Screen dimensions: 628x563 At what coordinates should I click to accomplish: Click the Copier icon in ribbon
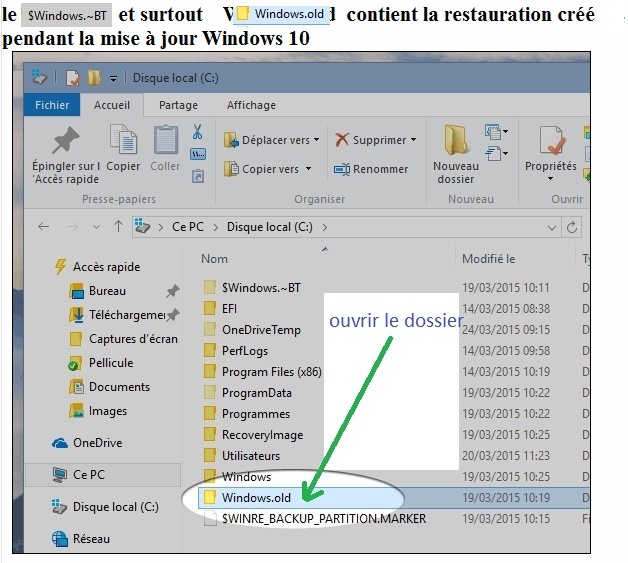[x=123, y=139]
